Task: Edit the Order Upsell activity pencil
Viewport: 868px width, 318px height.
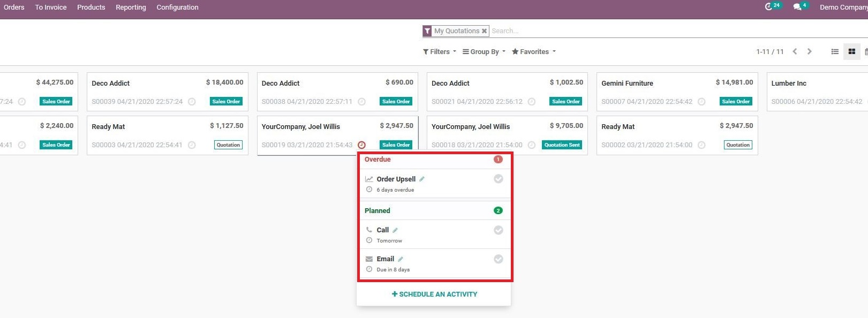Action: click(x=422, y=179)
